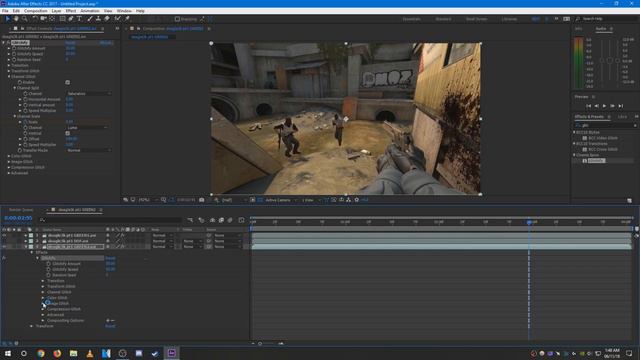Open the File menu
This screenshot has width=640, height=360.
click(x=5, y=11)
